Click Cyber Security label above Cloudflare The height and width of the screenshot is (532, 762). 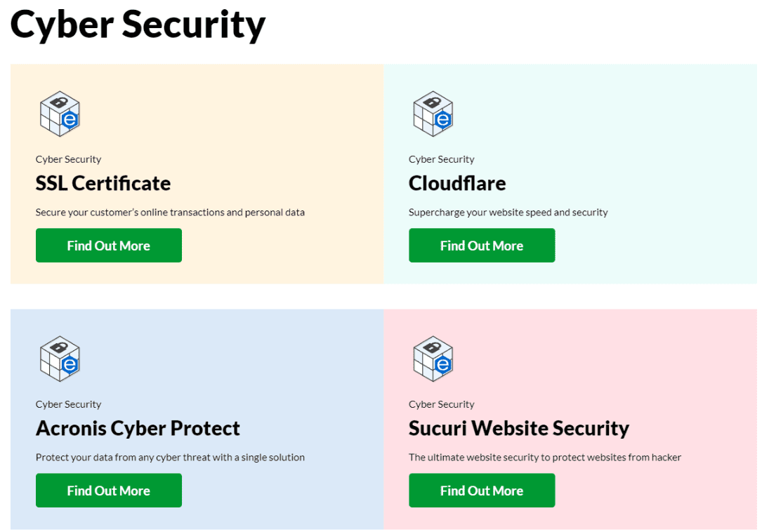[x=442, y=159]
